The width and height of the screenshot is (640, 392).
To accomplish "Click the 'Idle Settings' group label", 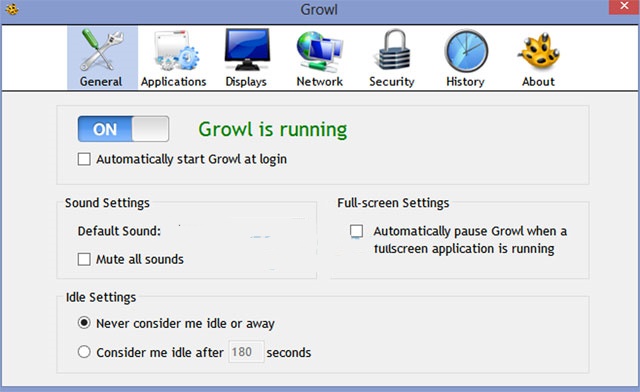I will [101, 297].
